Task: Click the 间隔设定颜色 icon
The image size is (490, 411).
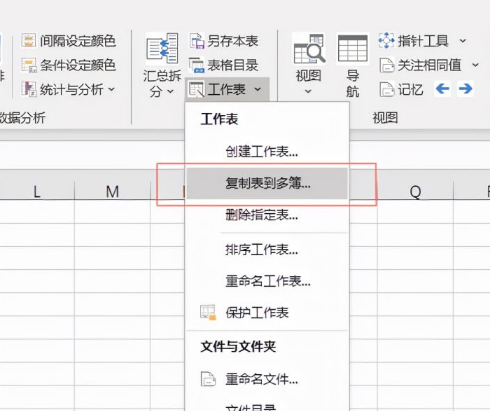Action: click(x=29, y=41)
